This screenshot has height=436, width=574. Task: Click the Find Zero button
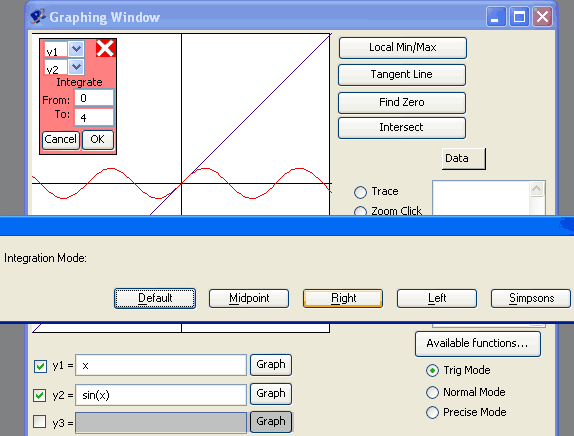click(x=402, y=103)
